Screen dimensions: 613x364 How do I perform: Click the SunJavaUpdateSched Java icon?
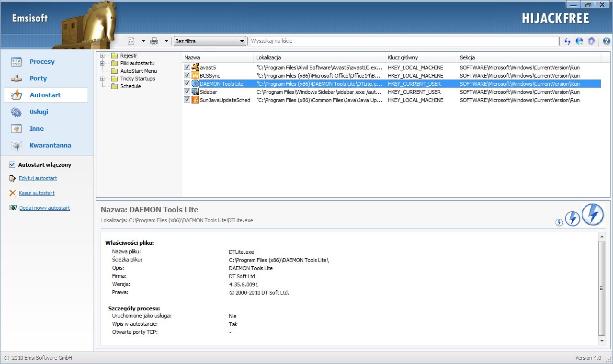pyautogui.click(x=195, y=100)
